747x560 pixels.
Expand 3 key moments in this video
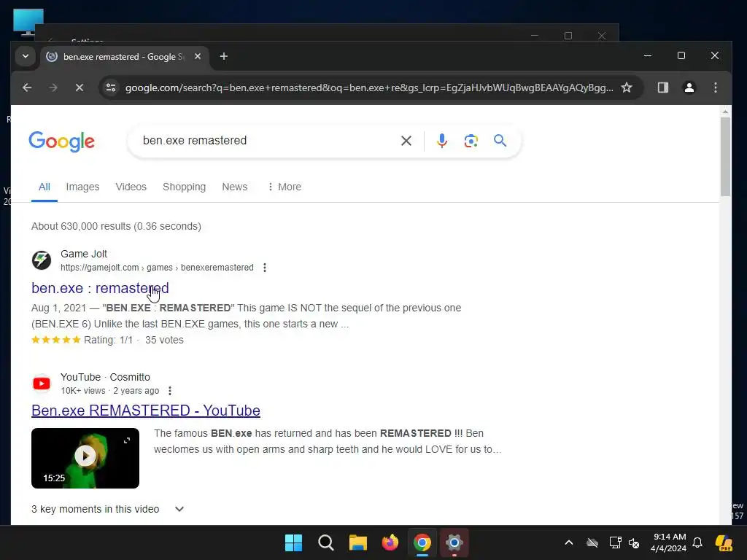[x=108, y=509]
